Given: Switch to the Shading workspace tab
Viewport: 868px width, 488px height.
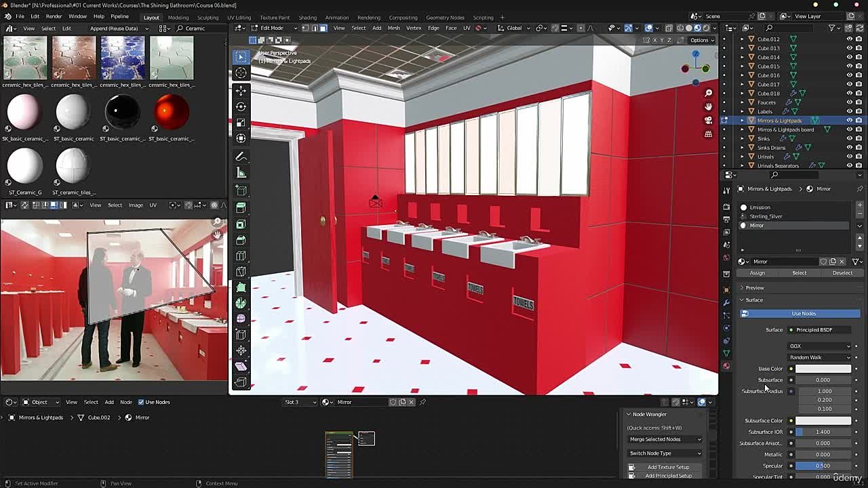Looking at the screenshot, I should pyautogui.click(x=307, y=17).
